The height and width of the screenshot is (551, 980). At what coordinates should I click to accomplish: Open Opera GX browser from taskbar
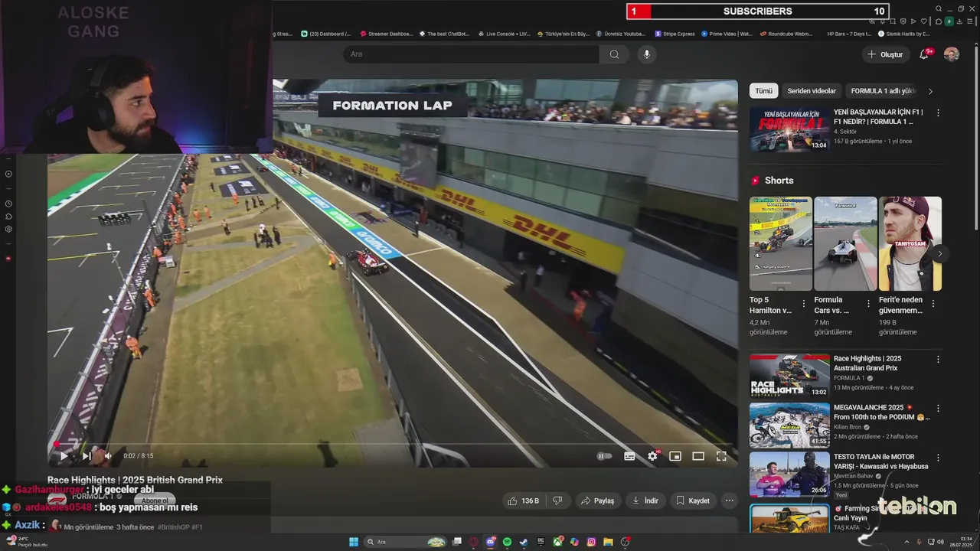pyautogui.click(x=473, y=542)
